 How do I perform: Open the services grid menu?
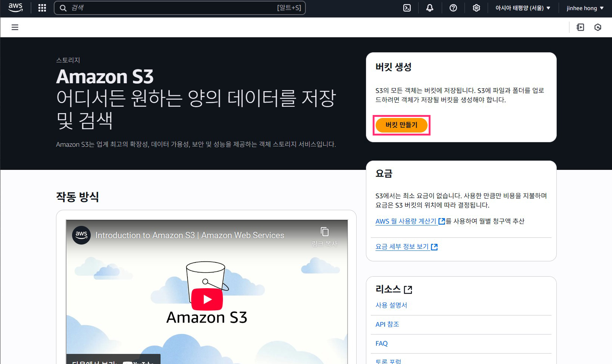coord(42,8)
